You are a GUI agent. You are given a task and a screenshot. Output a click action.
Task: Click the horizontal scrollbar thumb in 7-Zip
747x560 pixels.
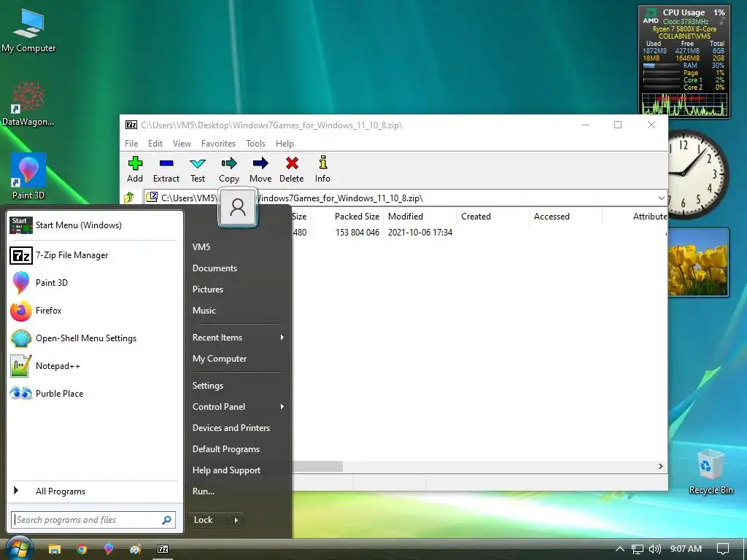pyautogui.click(x=317, y=466)
